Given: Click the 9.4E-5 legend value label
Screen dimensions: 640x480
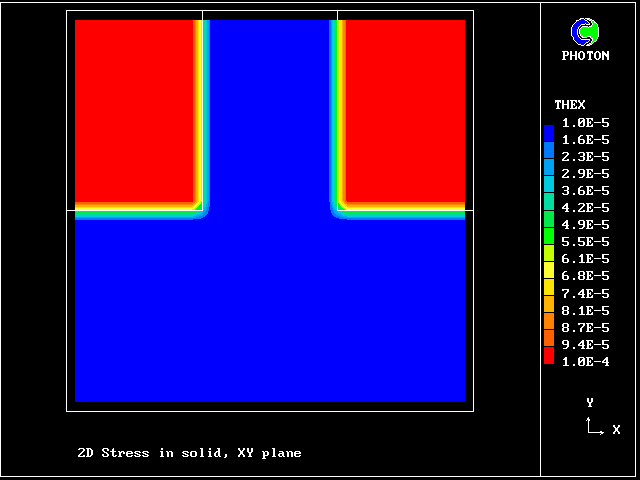Looking at the screenshot, I should tap(585, 345).
